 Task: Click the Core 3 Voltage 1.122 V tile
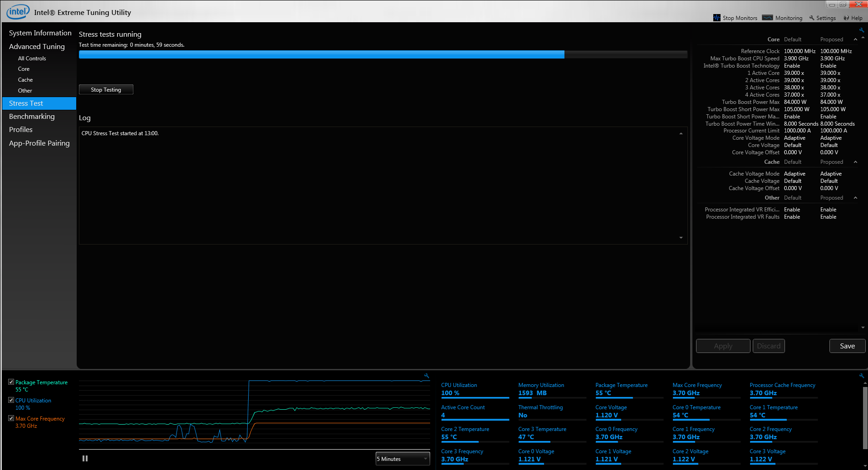tap(784, 456)
